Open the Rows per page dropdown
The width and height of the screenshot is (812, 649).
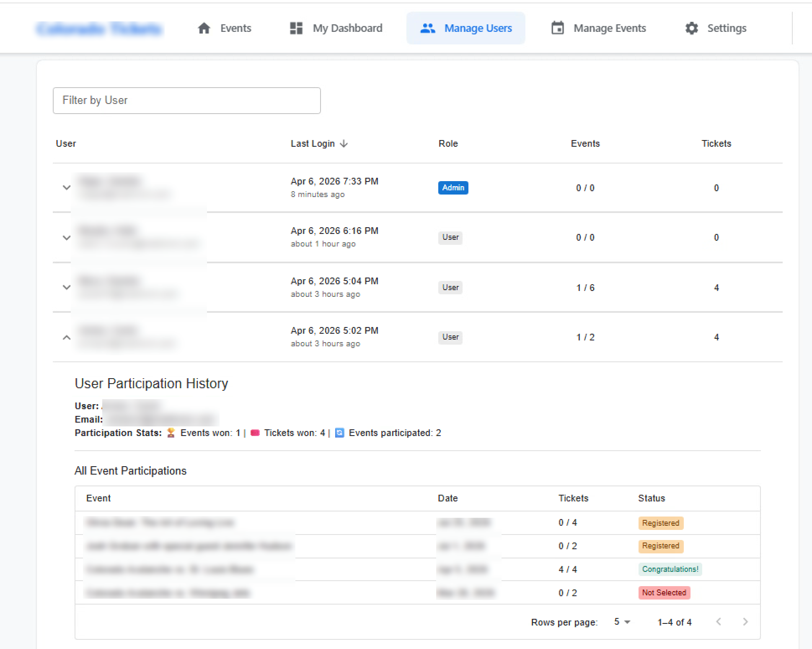[x=622, y=622]
